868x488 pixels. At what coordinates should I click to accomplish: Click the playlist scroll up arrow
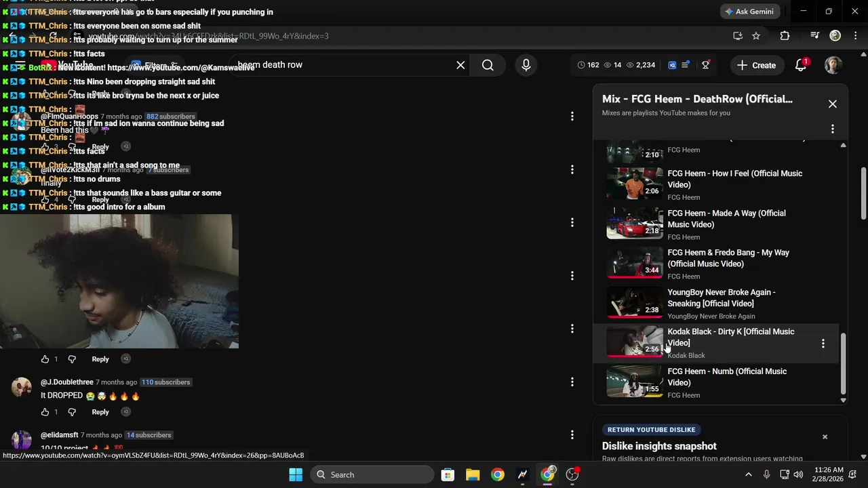coord(844,145)
